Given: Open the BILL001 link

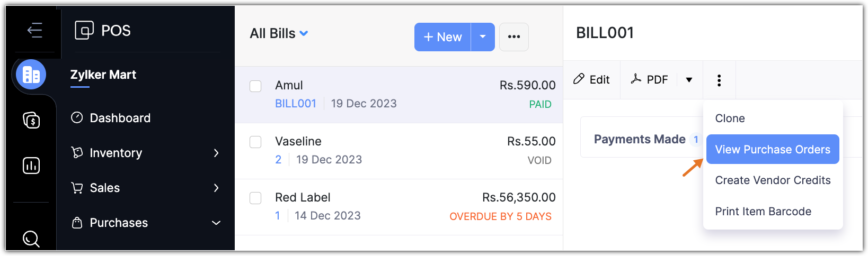Looking at the screenshot, I should point(295,104).
